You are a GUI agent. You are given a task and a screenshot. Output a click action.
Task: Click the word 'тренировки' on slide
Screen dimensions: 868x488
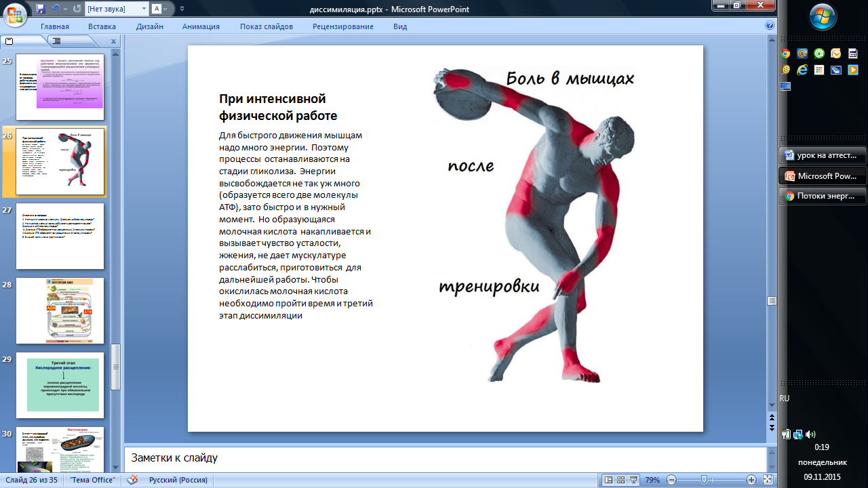(x=489, y=287)
